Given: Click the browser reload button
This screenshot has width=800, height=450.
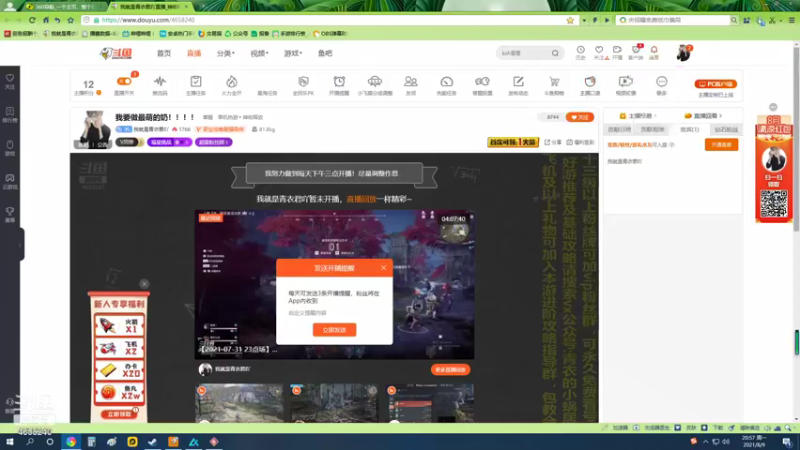Looking at the screenshot, I should [x=32, y=20].
